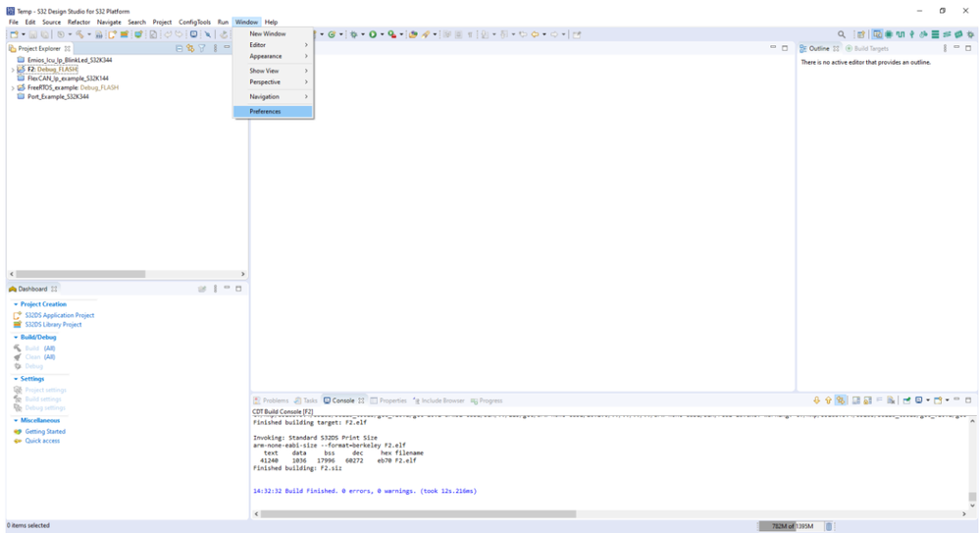The image size is (980, 533).
Task: Click the Search magnifier in toolbar
Action: [x=842, y=34]
